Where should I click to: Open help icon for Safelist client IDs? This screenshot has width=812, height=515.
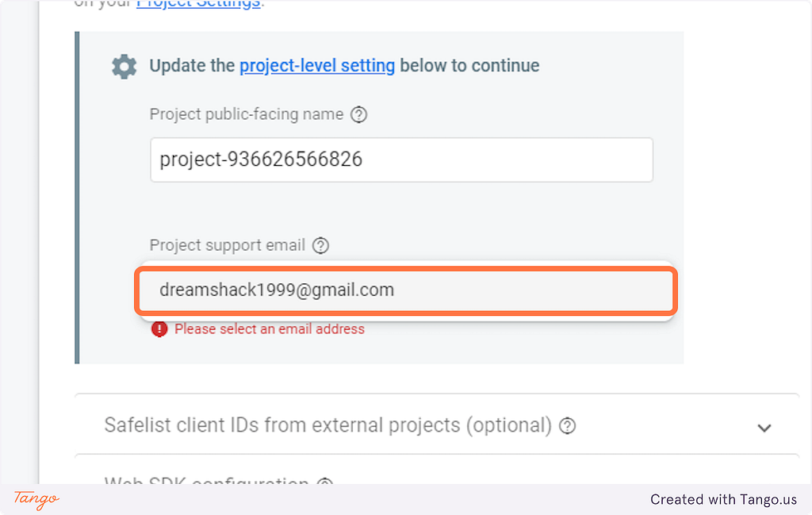(x=568, y=426)
